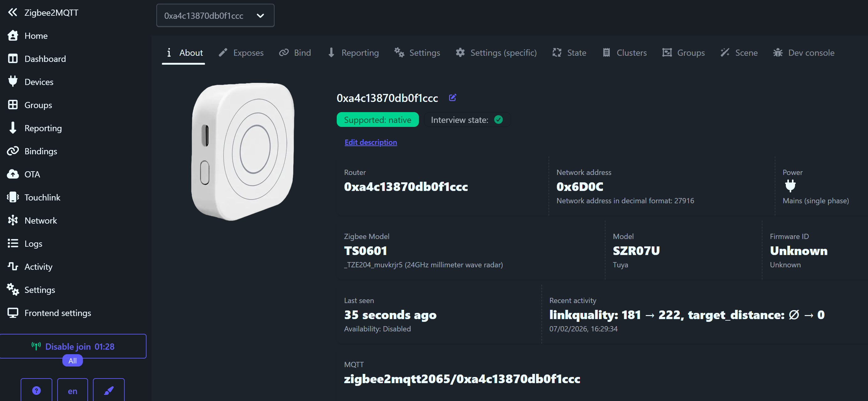Open the Network map page

pos(40,221)
